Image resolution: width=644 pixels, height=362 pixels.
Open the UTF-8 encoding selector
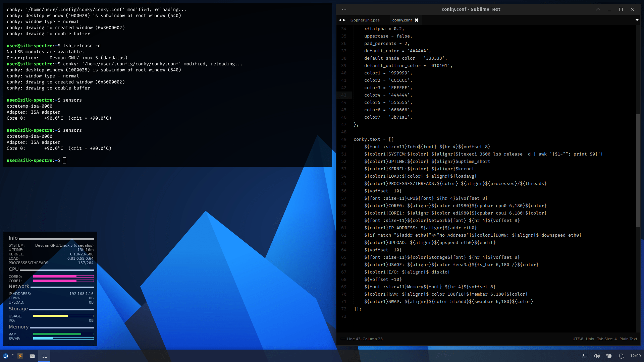pyautogui.click(x=578, y=339)
